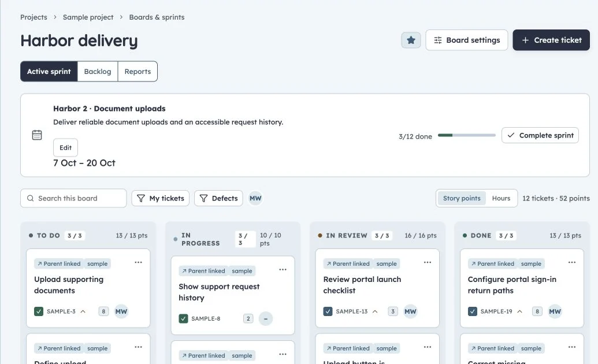The height and width of the screenshot is (364, 598).
Task: Go to Sample project breadcrumb
Action: 88,17
